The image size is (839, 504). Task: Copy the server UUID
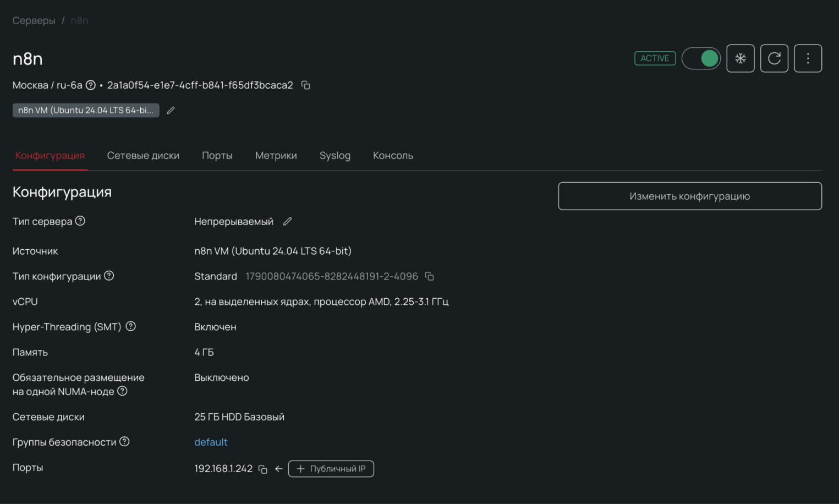306,85
